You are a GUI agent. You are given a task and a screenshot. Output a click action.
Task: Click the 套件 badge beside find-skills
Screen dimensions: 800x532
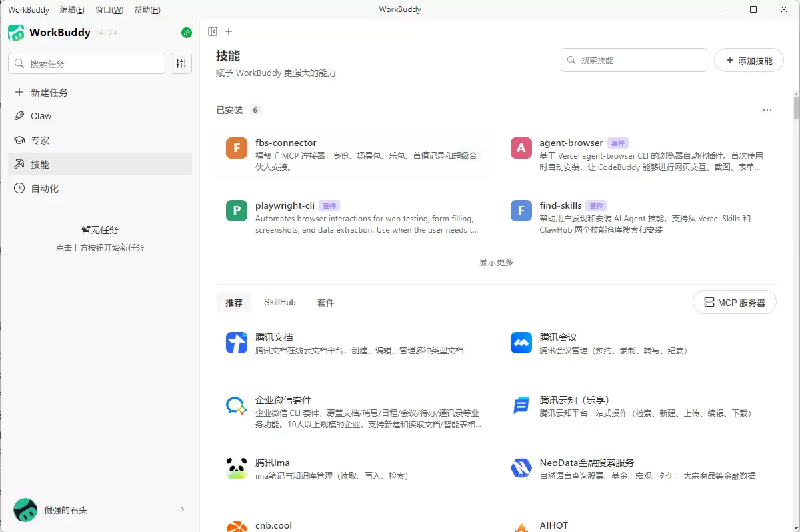597,206
